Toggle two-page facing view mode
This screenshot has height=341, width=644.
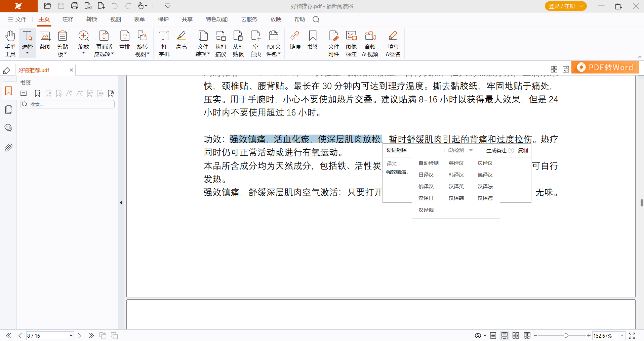tap(516, 336)
